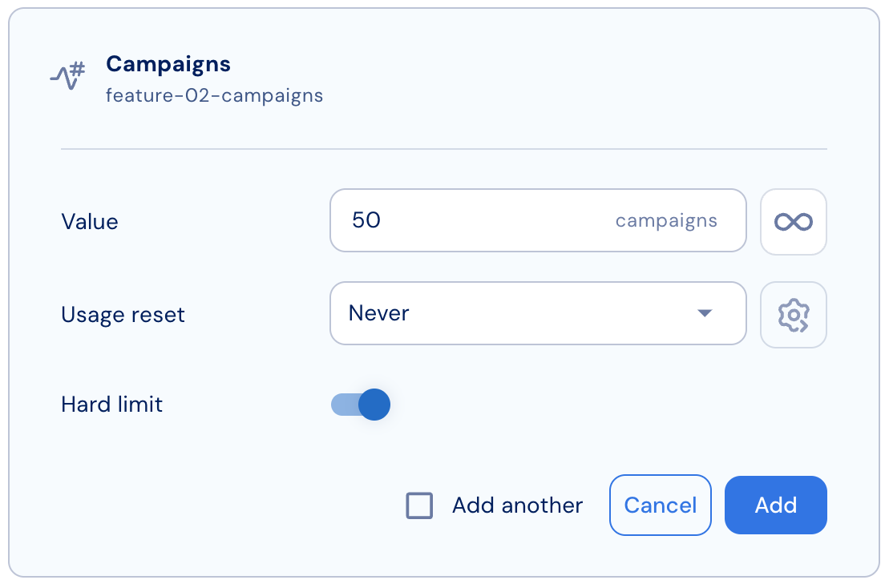Click the Usage reset label
This screenshot has width=885, height=588.
123,314
